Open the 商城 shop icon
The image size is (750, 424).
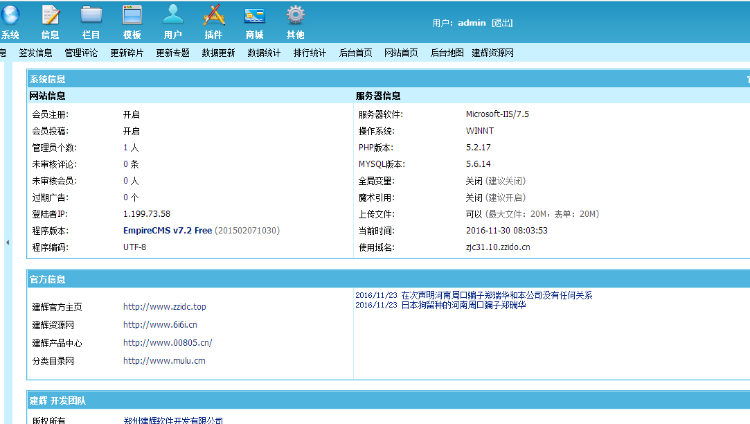click(254, 16)
